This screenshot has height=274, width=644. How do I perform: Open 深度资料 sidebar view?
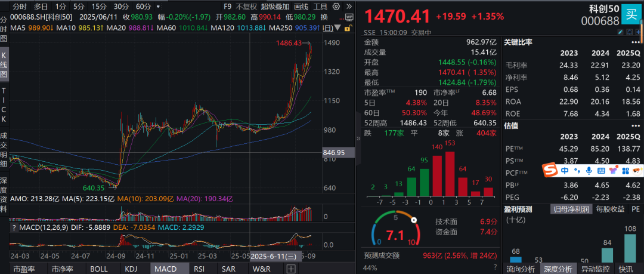point(4,195)
